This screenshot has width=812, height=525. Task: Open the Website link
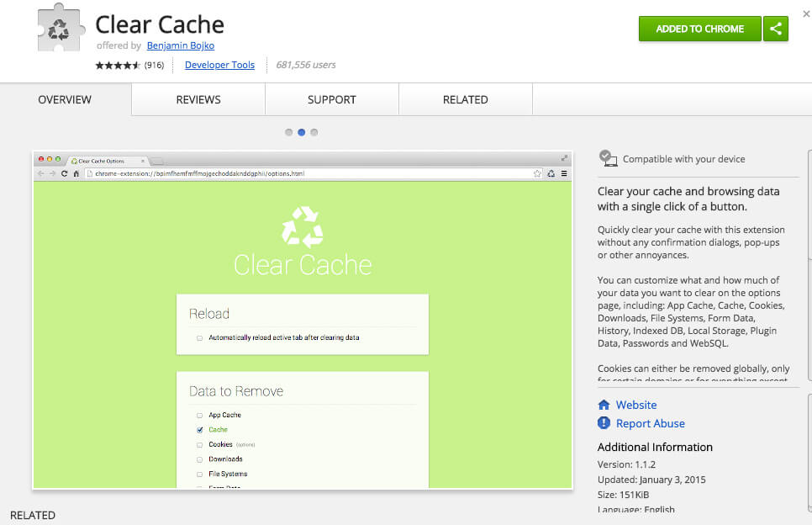pos(636,405)
